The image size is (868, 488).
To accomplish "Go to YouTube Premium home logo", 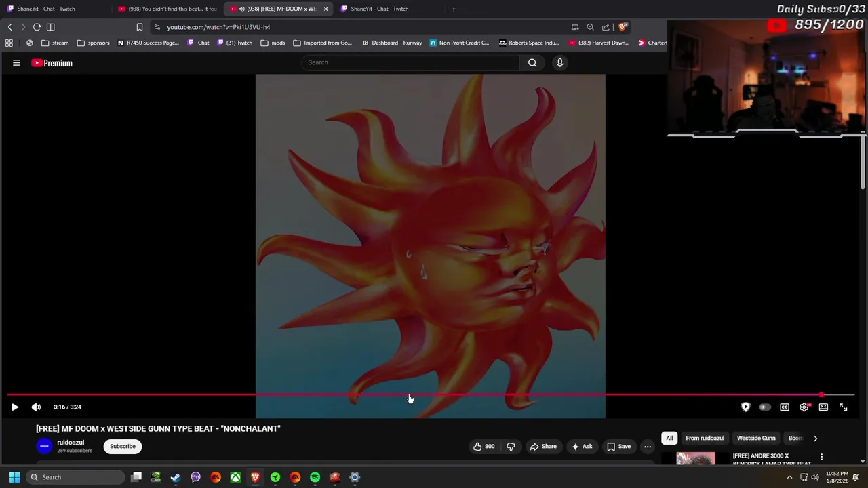I will [x=52, y=63].
